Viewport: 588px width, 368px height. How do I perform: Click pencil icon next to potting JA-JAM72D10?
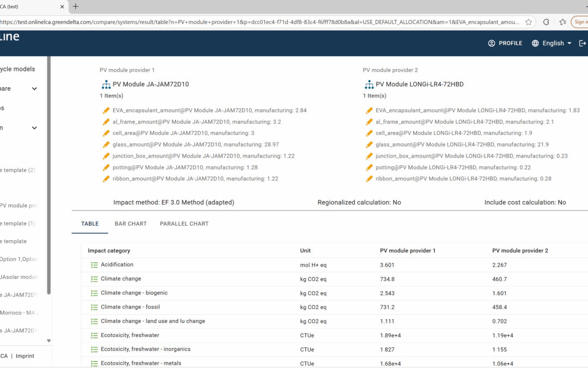pyautogui.click(x=106, y=168)
